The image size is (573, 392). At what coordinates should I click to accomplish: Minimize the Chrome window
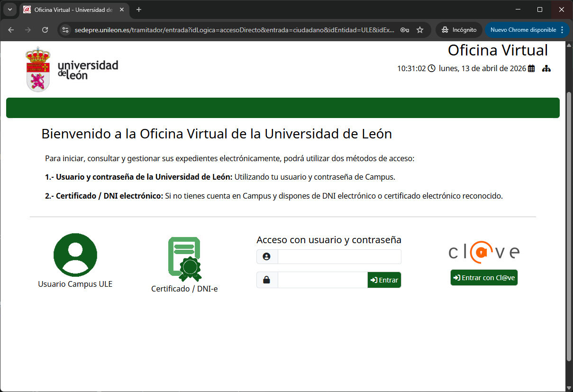pos(518,9)
